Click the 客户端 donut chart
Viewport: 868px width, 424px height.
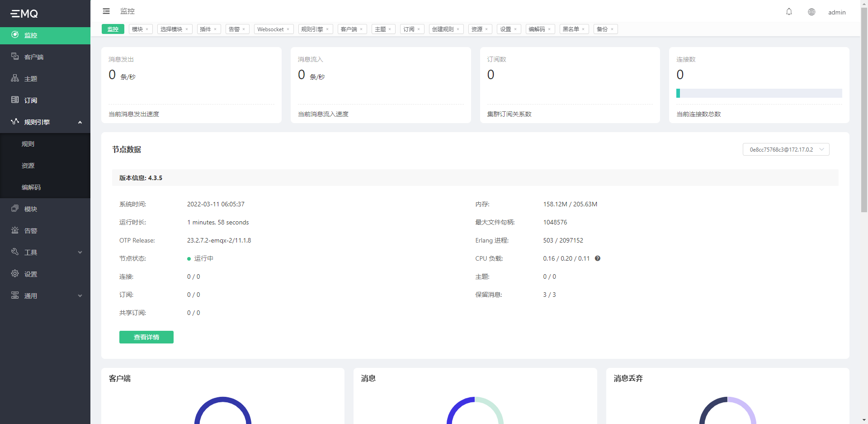coord(223,410)
